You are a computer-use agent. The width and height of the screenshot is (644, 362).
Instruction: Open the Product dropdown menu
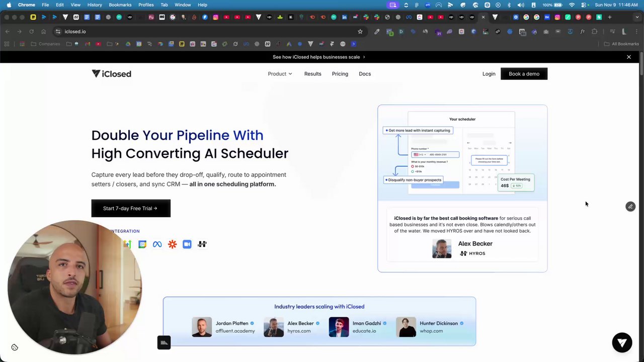[280, 74]
